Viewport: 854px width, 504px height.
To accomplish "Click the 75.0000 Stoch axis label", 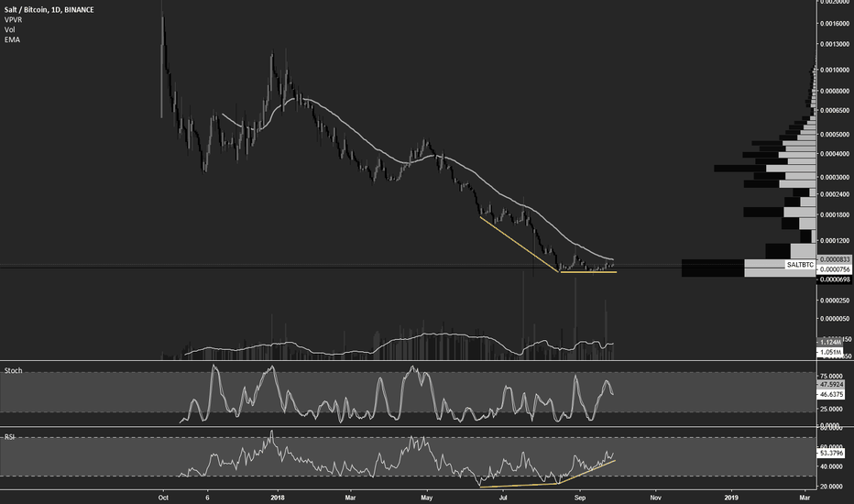I will pos(832,377).
